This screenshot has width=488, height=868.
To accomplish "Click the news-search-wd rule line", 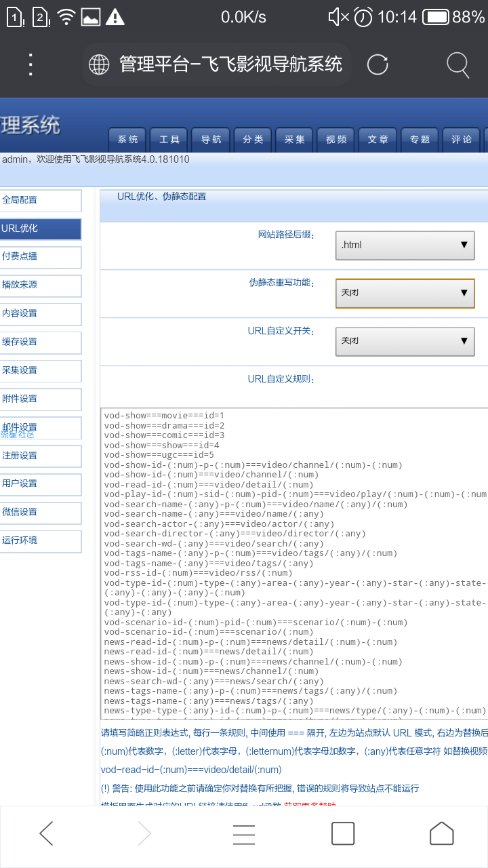I will click(x=214, y=681).
